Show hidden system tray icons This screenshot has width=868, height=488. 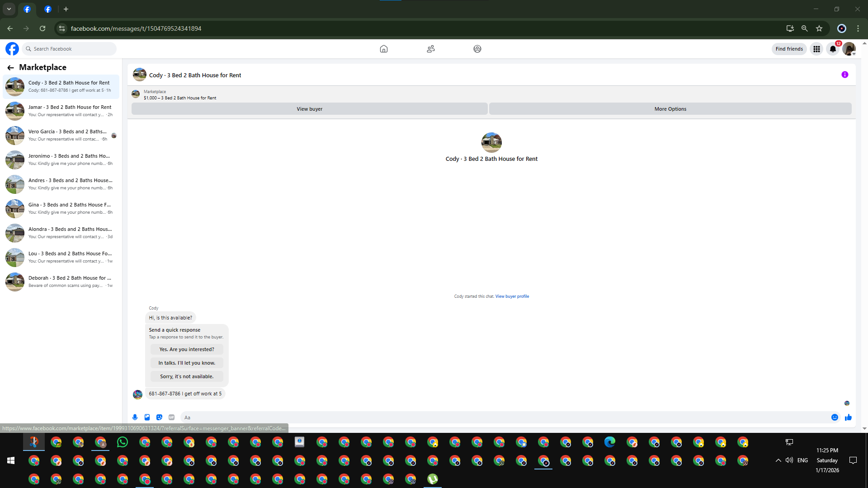coord(778,460)
